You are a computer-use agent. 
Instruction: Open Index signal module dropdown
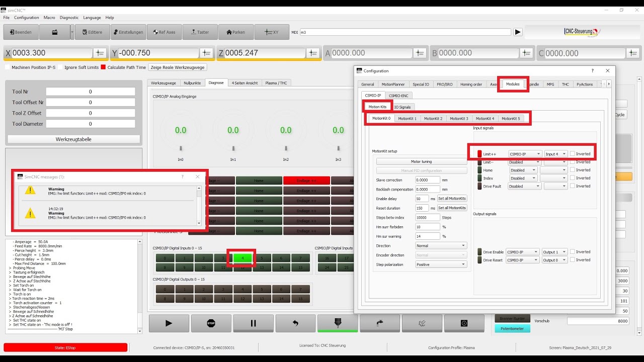(523, 178)
